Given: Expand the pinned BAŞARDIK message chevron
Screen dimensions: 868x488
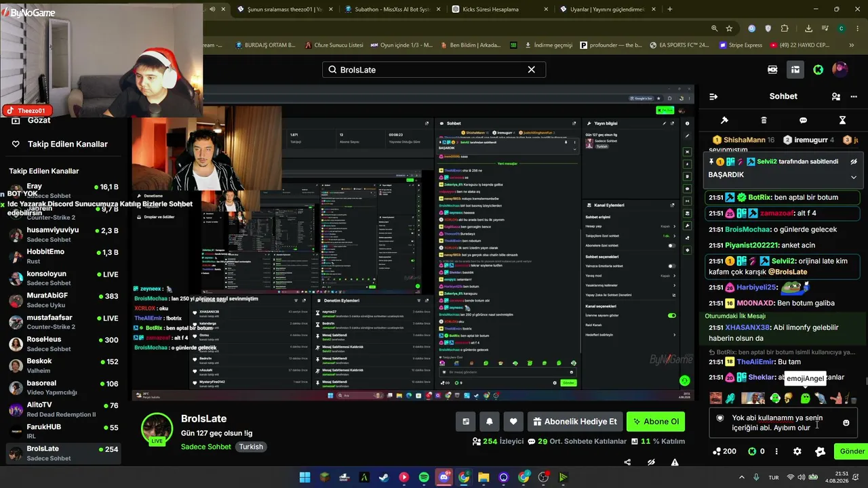Looking at the screenshot, I should [x=854, y=177].
